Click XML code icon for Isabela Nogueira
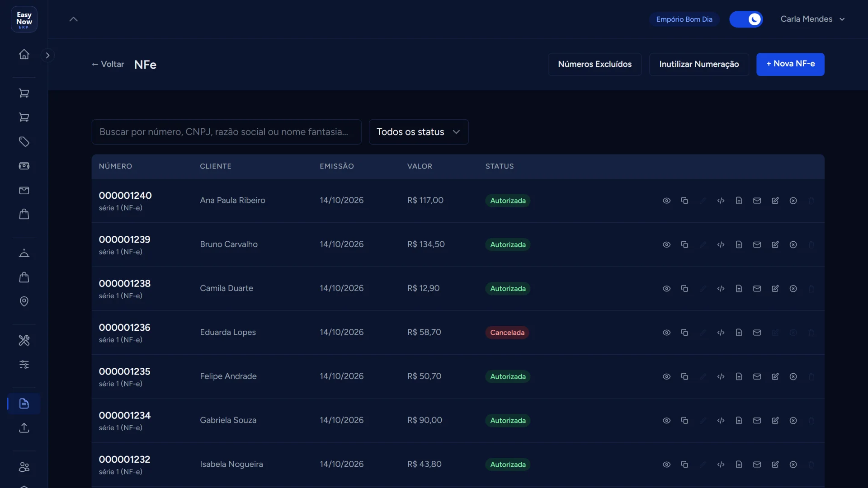This screenshot has width=868, height=488. (x=721, y=465)
